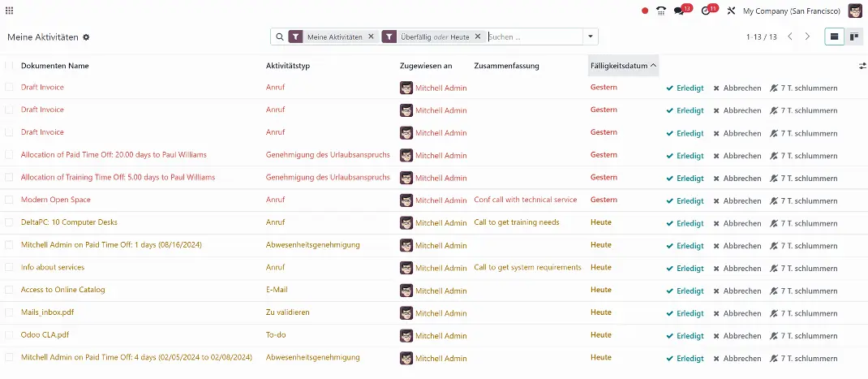868x379 pixels.
Task: Sort by Fälligkeitsdatum column header
Action: tap(622, 66)
